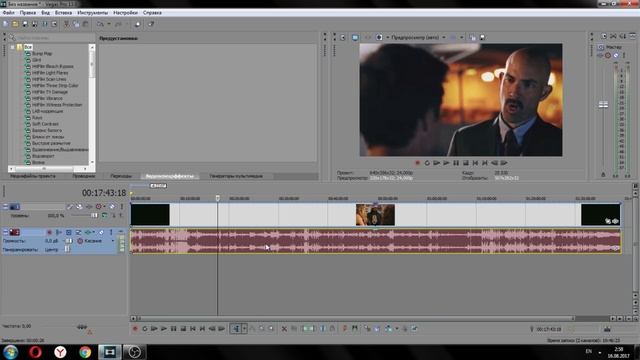Open Master FX in the Master bus

(x=601, y=55)
